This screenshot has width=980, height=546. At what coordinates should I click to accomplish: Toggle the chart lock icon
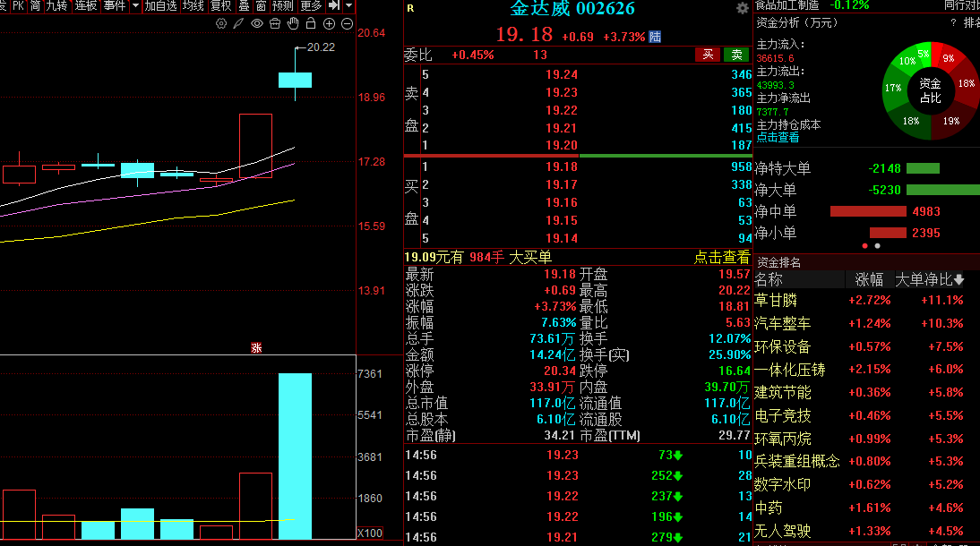[x=311, y=24]
